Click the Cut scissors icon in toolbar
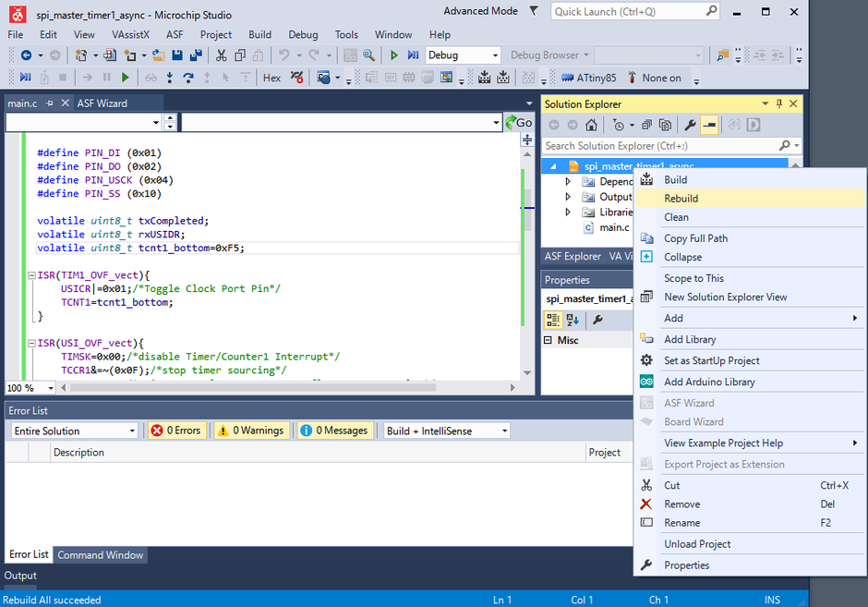Image resolution: width=868 pixels, height=607 pixels. tap(222, 55)
